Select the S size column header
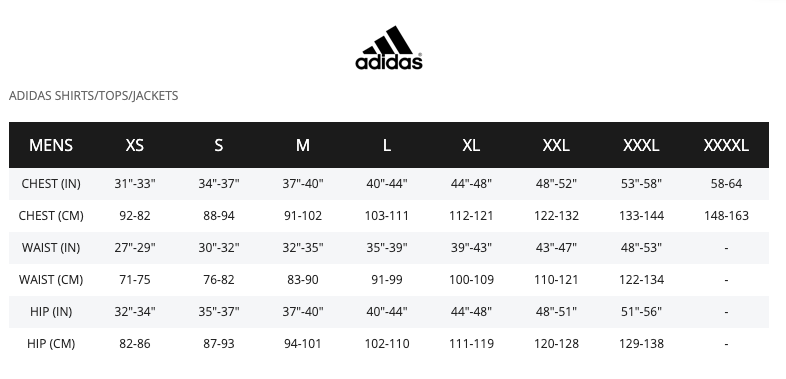The image size is (786, 379). click(219, 145)
